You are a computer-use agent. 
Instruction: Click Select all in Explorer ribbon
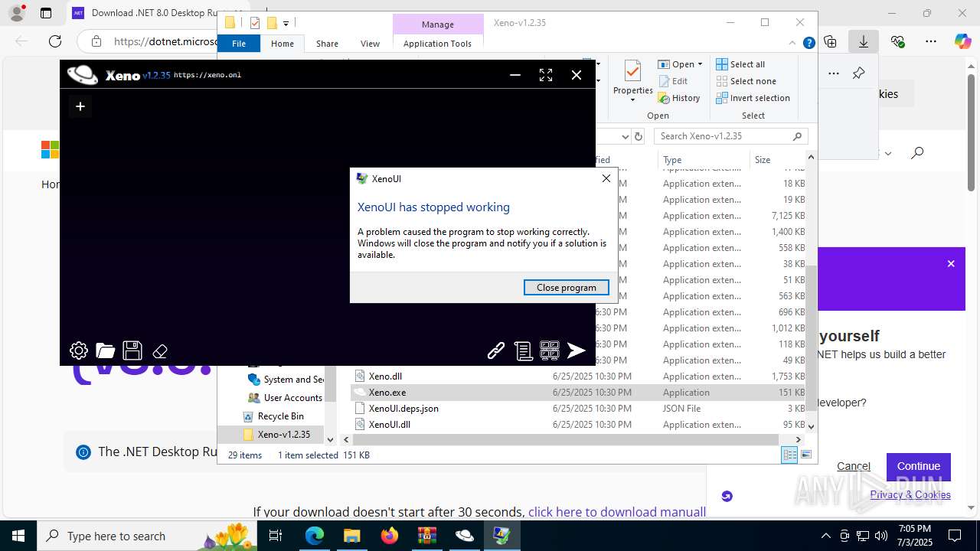740,64
